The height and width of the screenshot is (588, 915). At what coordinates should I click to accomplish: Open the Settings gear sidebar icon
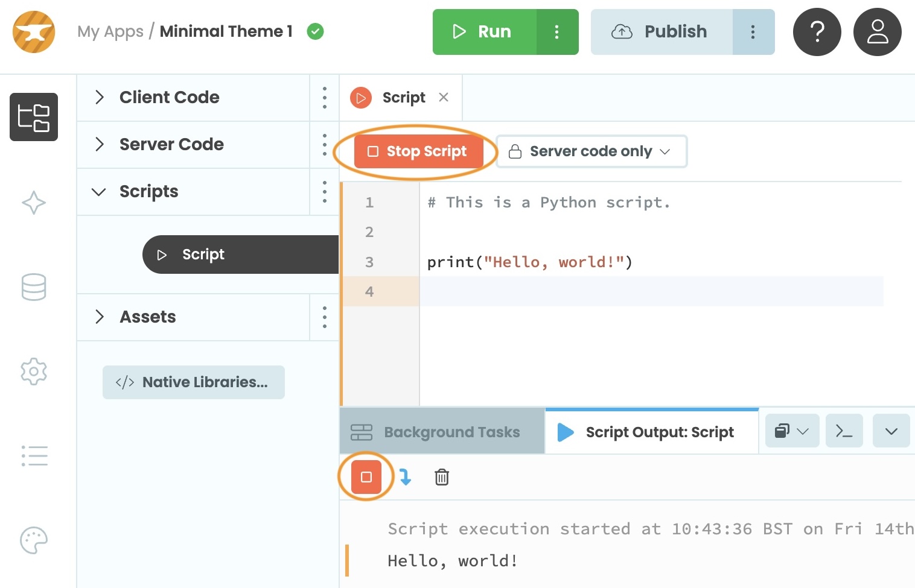pos(34,371)
